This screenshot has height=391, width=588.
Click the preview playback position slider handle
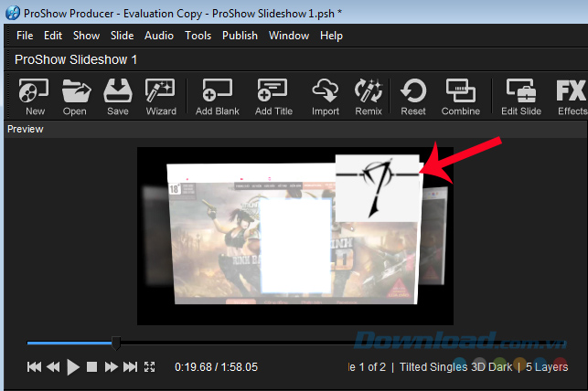click(x=116, y=343)
